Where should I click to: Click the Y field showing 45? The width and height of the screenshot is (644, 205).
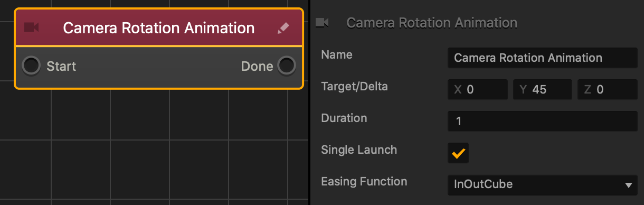543,89
